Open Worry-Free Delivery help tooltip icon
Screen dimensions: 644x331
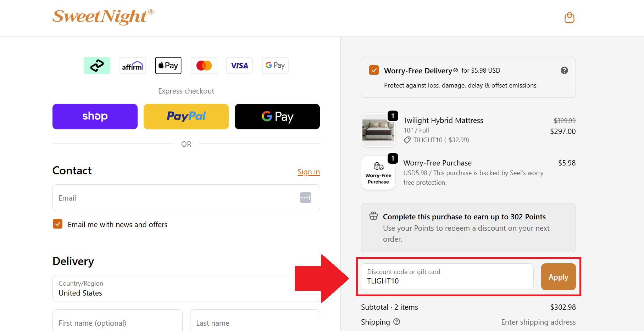point(564,70)
